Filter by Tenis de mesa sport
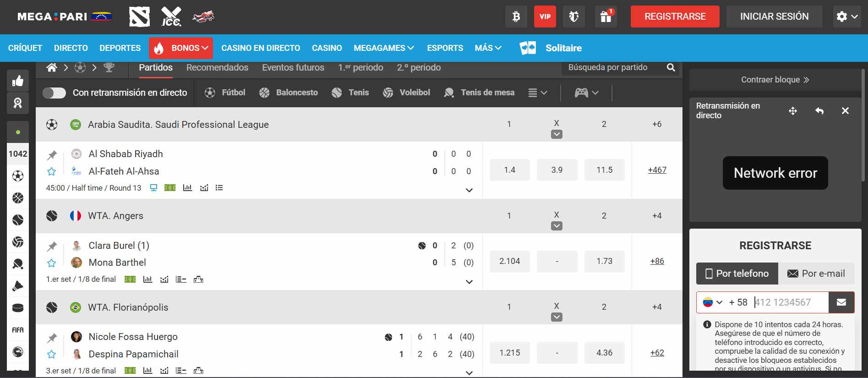The image size is (868, 378). click(x=479, y=93)
